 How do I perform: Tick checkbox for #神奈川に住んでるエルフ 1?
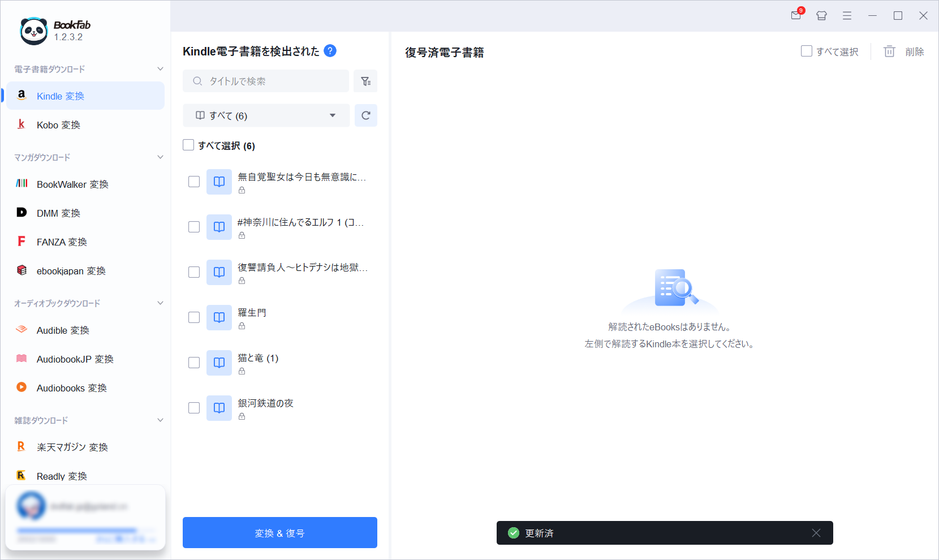[x=194, y=227]
